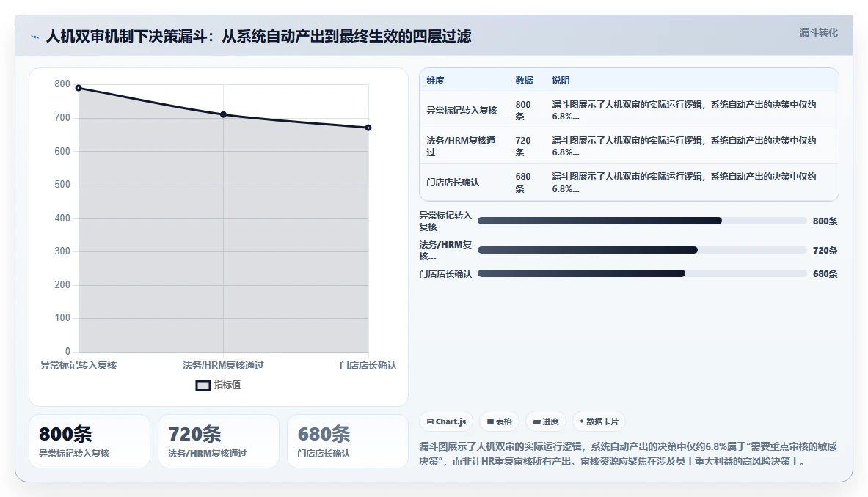Click the 门店店长确认 x-axis label
868x497 pixels.
(368, 366)
